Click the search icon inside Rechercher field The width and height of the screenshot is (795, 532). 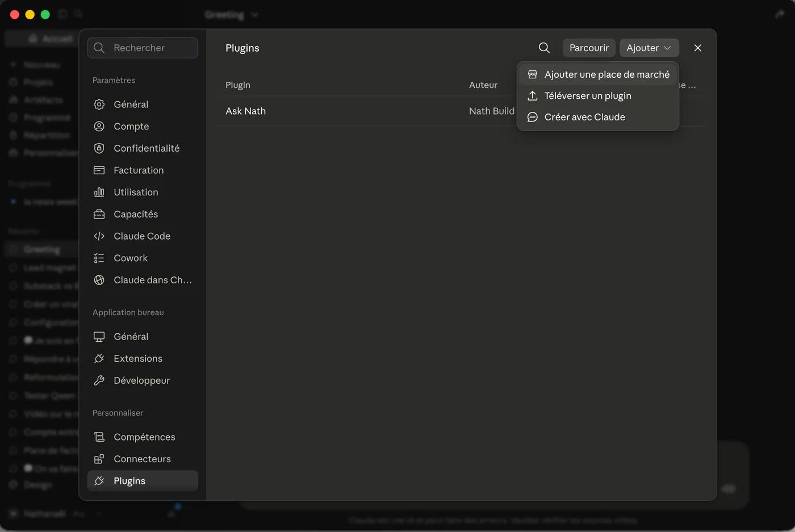point(99,48)
